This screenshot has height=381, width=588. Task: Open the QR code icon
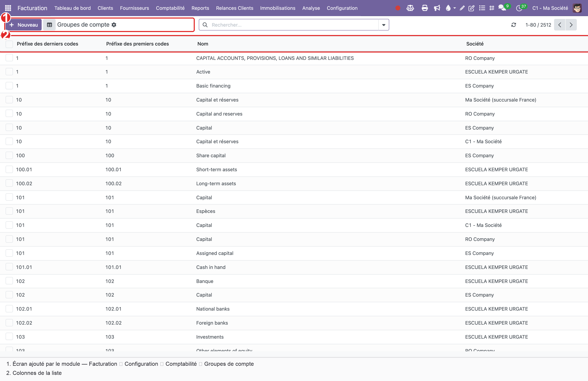[492, 8]
